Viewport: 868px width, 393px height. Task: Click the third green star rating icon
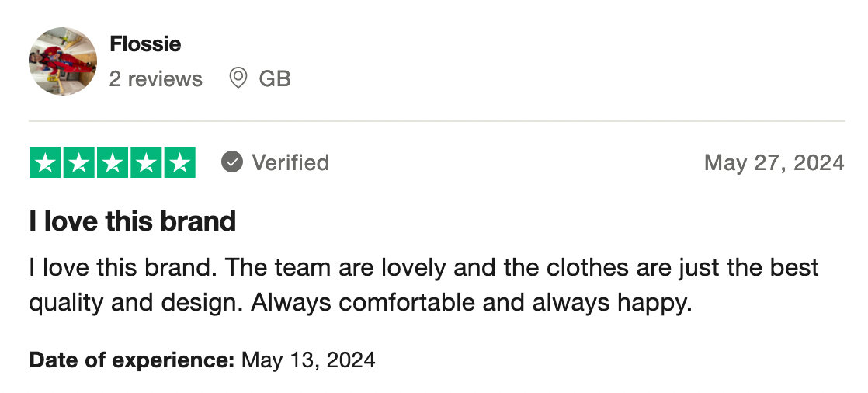click(113, 162)
